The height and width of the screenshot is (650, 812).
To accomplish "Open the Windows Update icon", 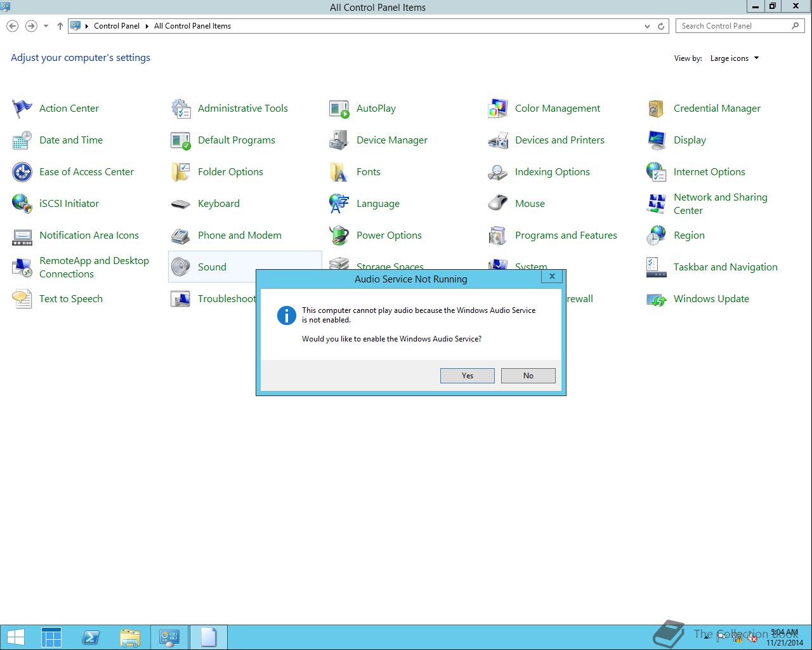I will (657, 299).
